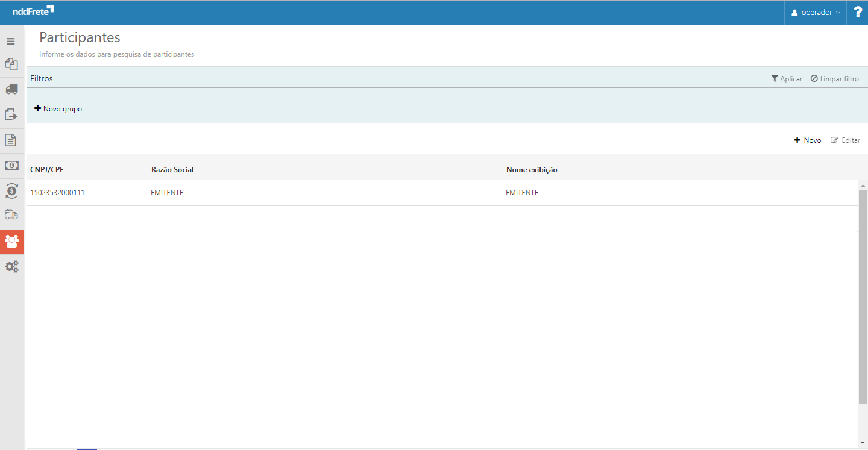Click EMITTENTE under Razão Social

[x=167, y=193]
